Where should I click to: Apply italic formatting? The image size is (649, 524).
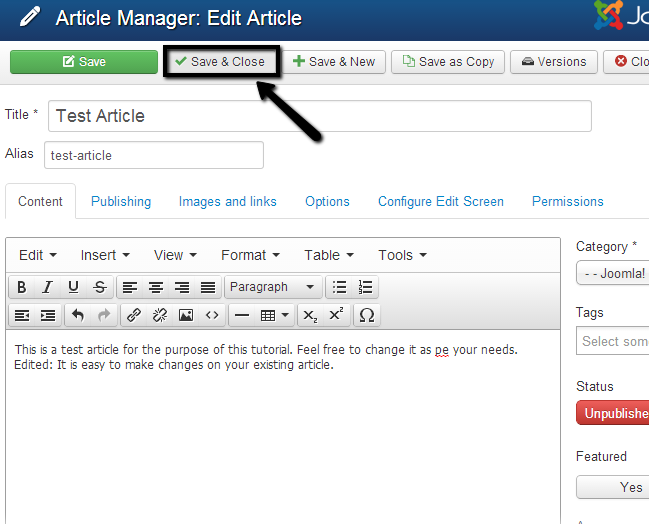[47, 287]
